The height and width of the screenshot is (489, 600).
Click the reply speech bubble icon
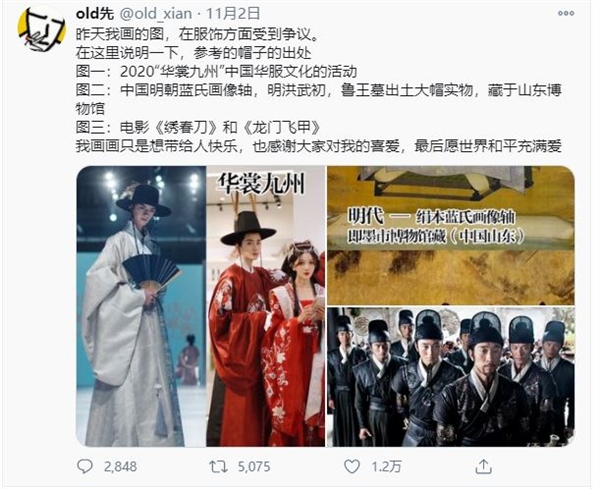pyautogui.click(x=85, y=466)
